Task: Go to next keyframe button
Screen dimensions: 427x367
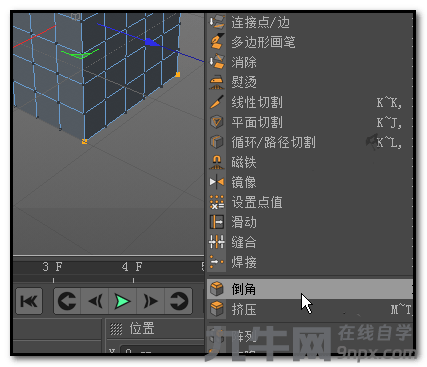Action: 179,301
